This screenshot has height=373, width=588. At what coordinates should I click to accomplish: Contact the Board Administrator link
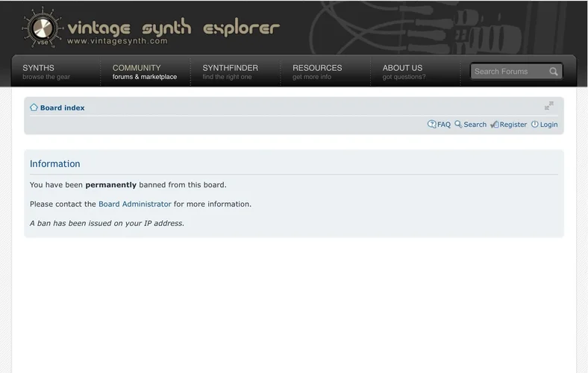(134, 204)
